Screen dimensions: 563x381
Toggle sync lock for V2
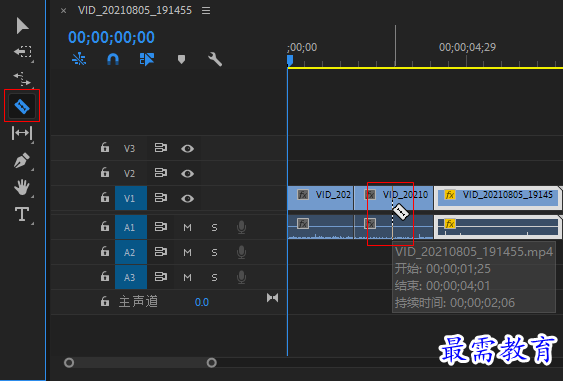coord(160,173)
